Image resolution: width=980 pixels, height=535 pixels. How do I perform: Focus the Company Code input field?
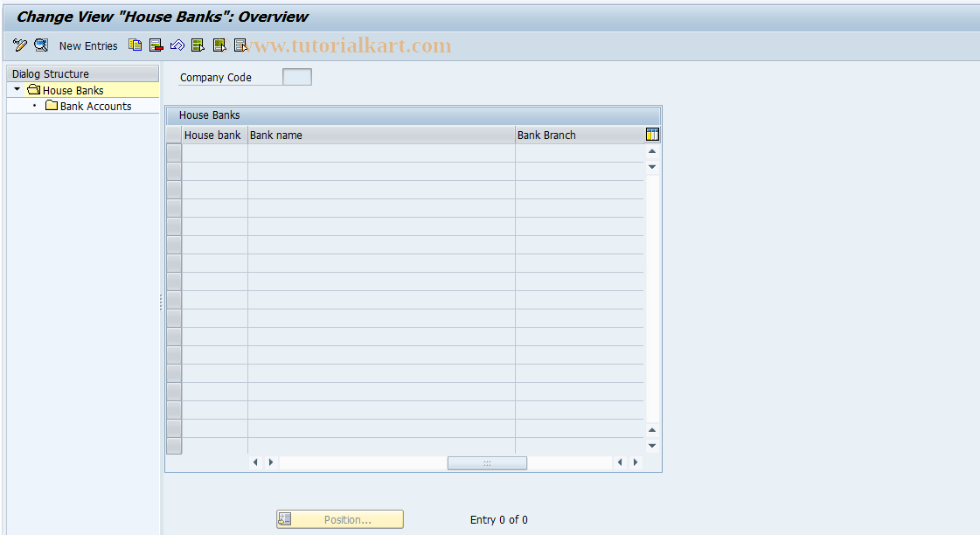click(297, 77)
